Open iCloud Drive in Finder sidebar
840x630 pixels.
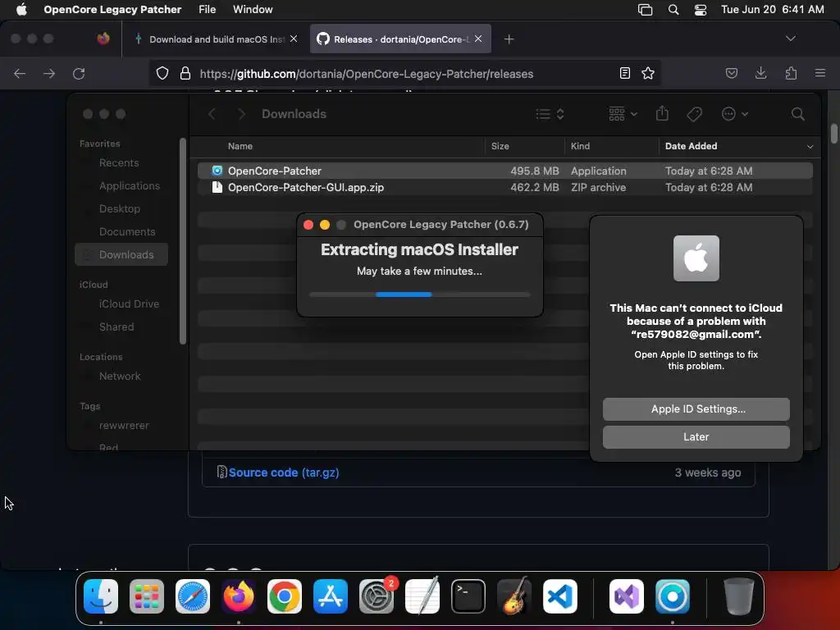pos(129,304)
